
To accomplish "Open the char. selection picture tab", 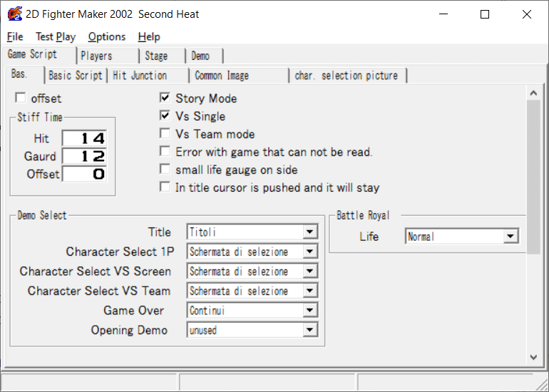I will (x=348, y=76).
